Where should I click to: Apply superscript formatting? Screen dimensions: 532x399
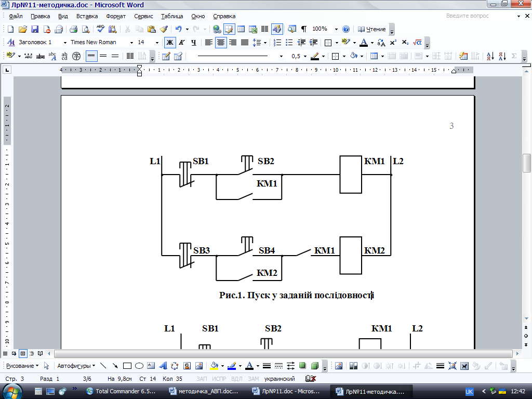click(x=393, y=43)
